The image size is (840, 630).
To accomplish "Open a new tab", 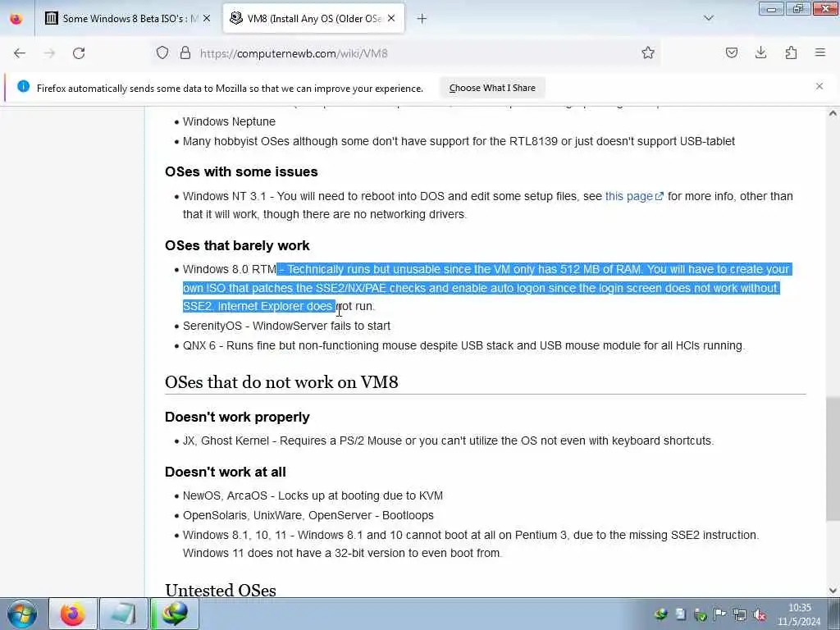I will (x=422, y=19).
